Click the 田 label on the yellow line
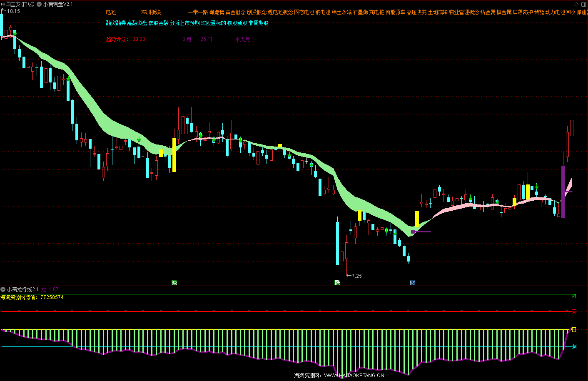The image size is (588, 381). point(574,329)
